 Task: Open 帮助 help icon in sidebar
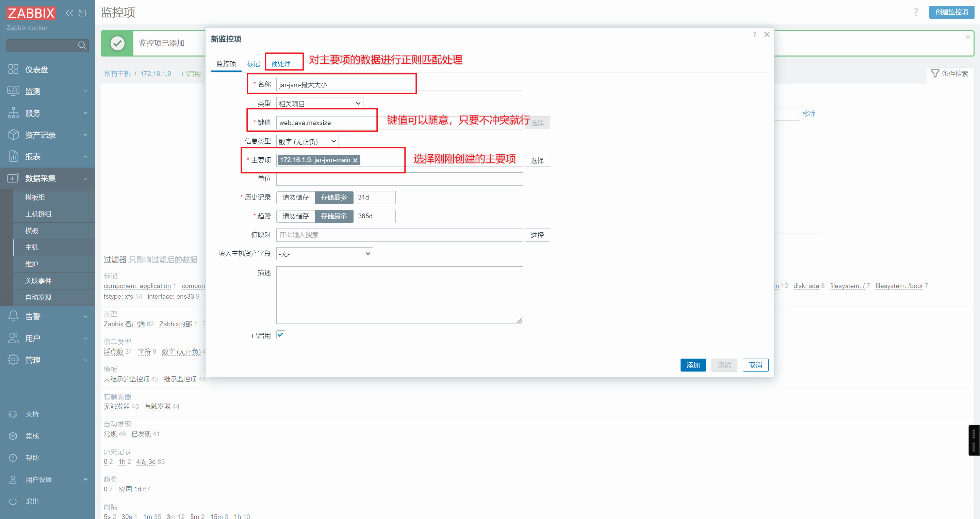pos(13,458)
